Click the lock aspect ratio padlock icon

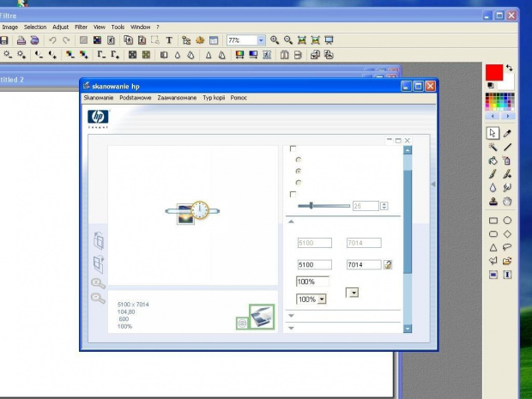(388, 265)
